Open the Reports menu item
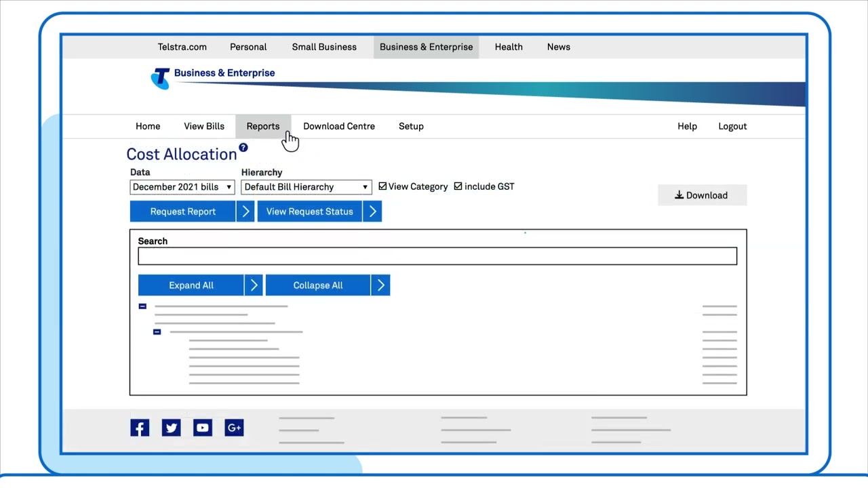The height and width of the screenshot is (488, 868). (x=263, y=126)
